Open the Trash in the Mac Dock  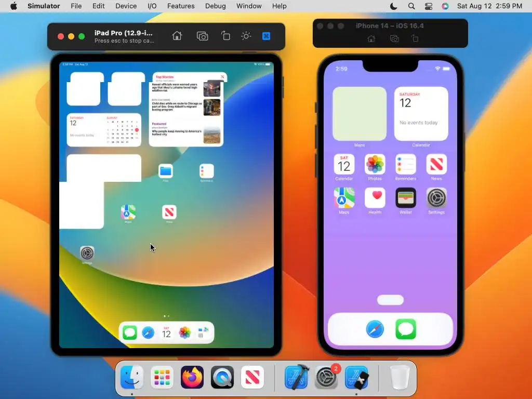400,377
